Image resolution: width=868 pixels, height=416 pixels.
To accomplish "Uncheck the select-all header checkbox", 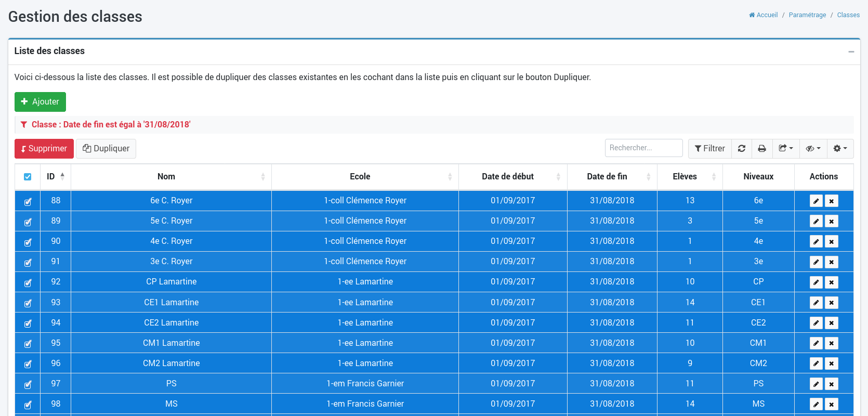I will [x=28, y=177].
